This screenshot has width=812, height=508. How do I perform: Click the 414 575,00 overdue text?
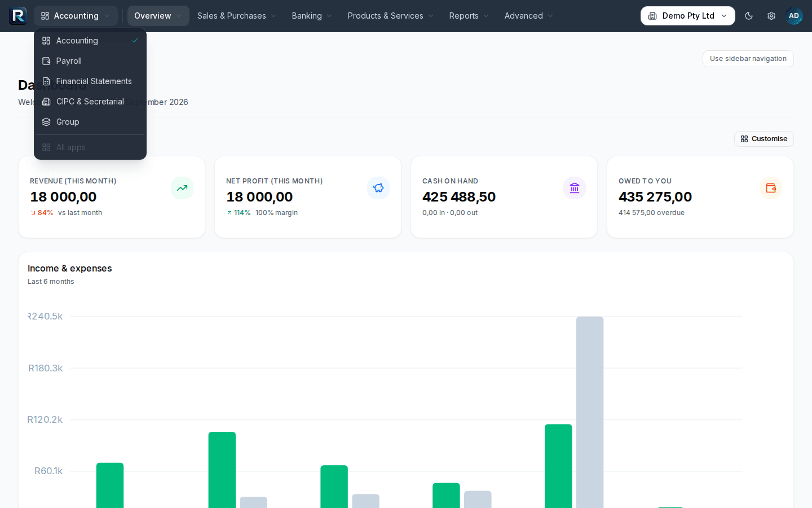[x=651, y=213]
